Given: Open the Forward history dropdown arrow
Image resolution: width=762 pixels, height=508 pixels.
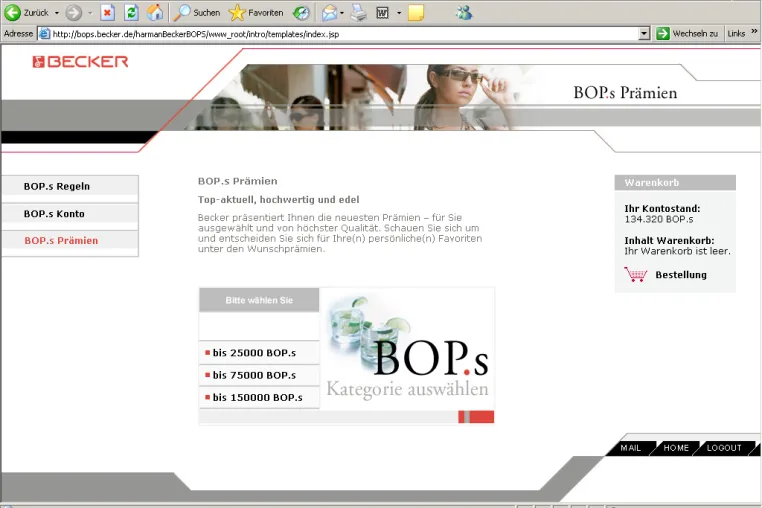Looking at the screenshot, I should click(x=90, y=13).
